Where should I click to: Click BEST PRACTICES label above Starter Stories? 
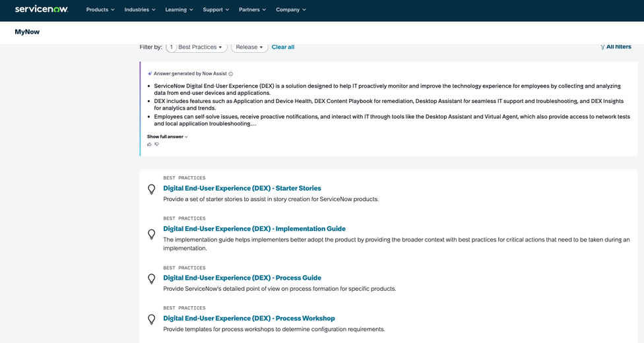[x=184, y=178]
